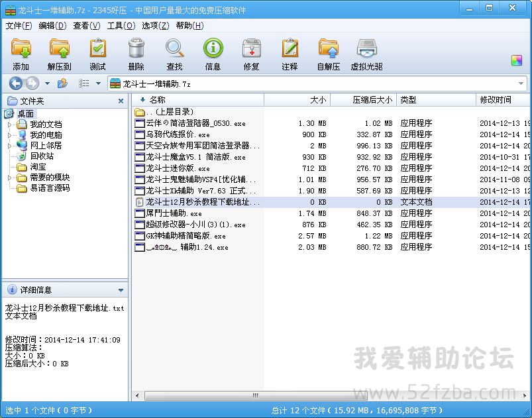532x418 pixels.
Task: Open the 信息 (Info) toolbar icon
Action: (x=213, y=48)
